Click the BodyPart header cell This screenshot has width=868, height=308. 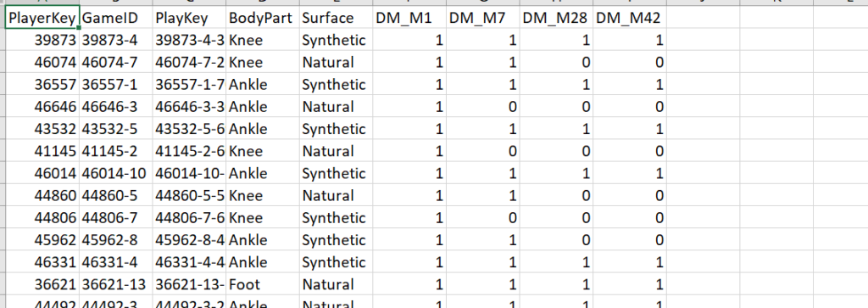pos(263,18)
